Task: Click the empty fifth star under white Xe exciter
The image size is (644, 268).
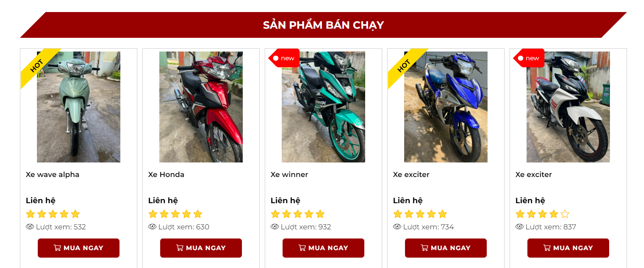Action: click(x=565, y=214)
